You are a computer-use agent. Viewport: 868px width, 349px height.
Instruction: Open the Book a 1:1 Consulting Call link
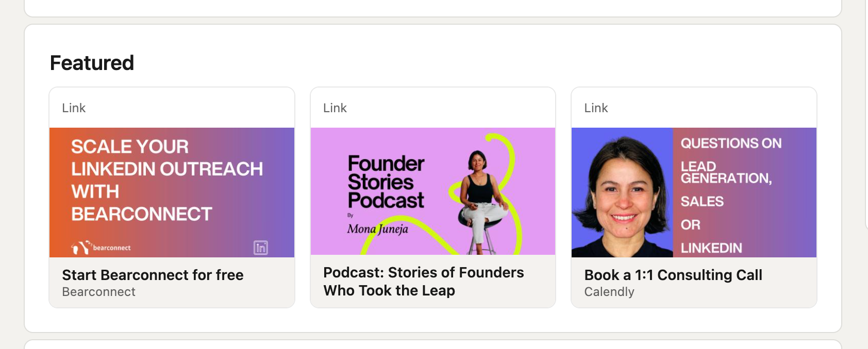tap(673, 275)
